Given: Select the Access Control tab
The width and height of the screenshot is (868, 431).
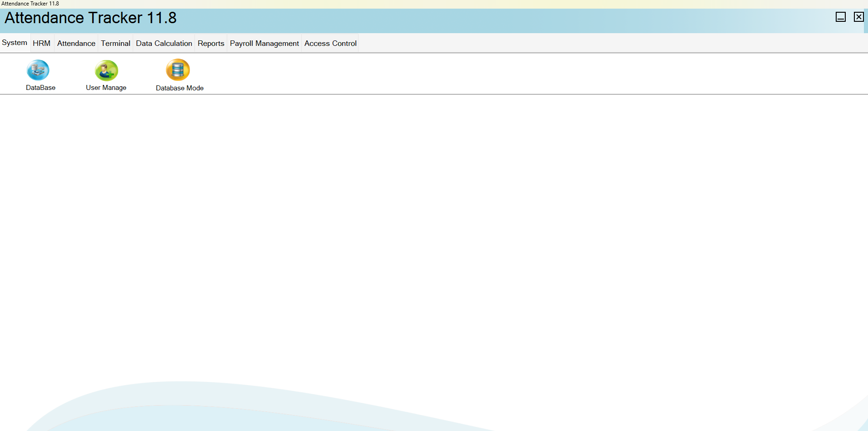Looking at the screenshot, I should pos(330,43).
